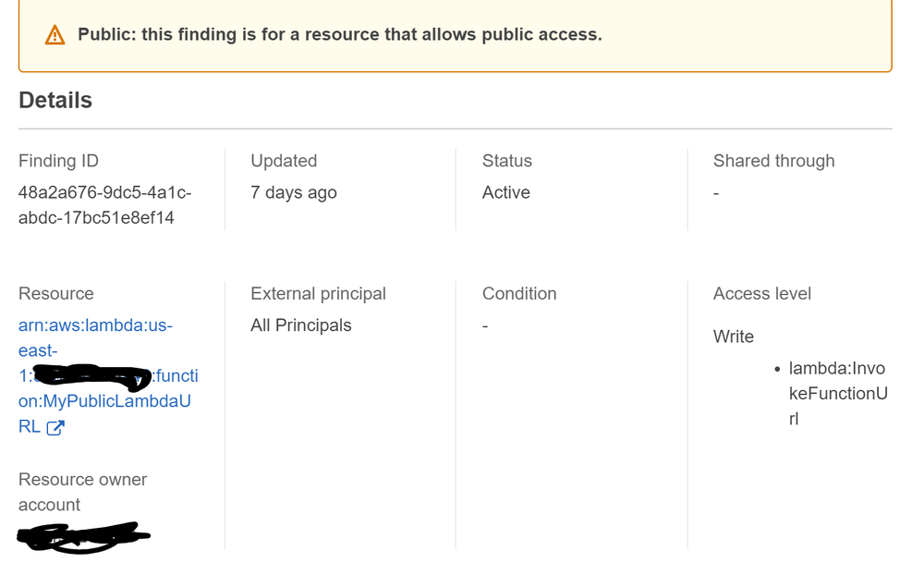Click the "7 days ago" updated value
Viewport: 924px width, 575px height.
tap(294, 192)
